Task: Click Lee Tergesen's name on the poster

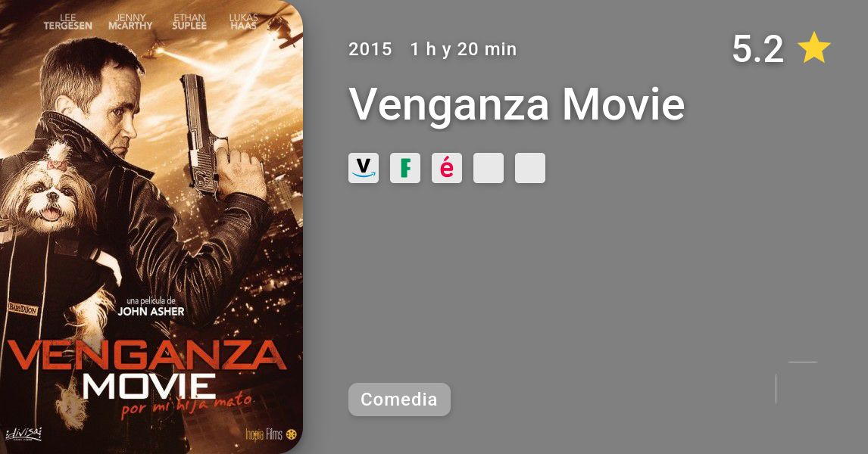Action: pyautogui.click(x=67, y=22)
